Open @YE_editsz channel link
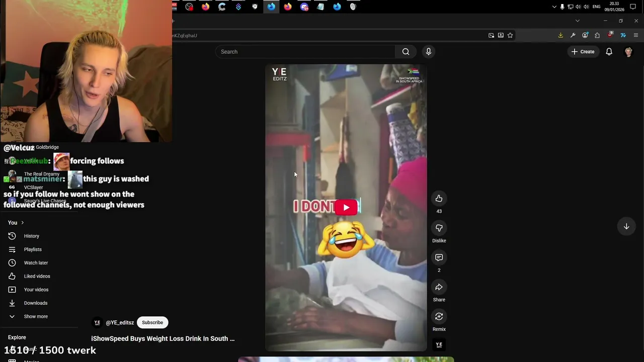Screen dimensions: 644x362 pyautogui.click(x=120, y=323)
